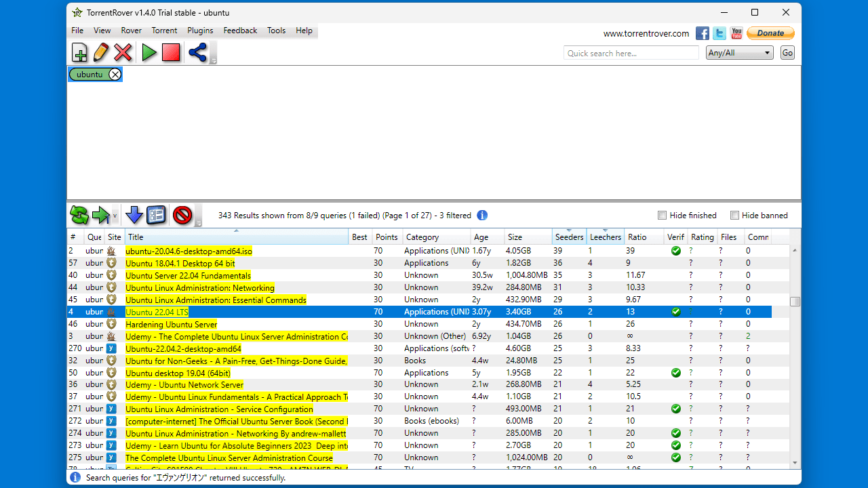Viewport: 868px width, 488px height.
Task: Click the add new search icon
Action: [x=79, y=52]
